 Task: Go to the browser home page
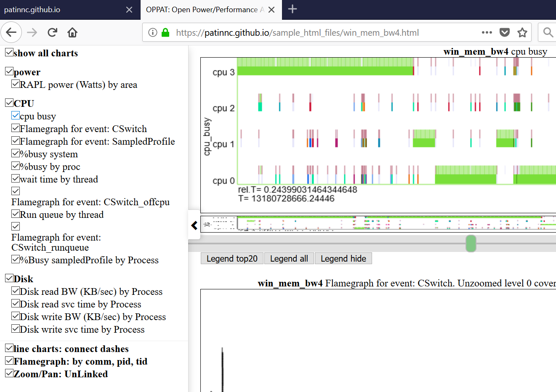click(x=72, y=32)
